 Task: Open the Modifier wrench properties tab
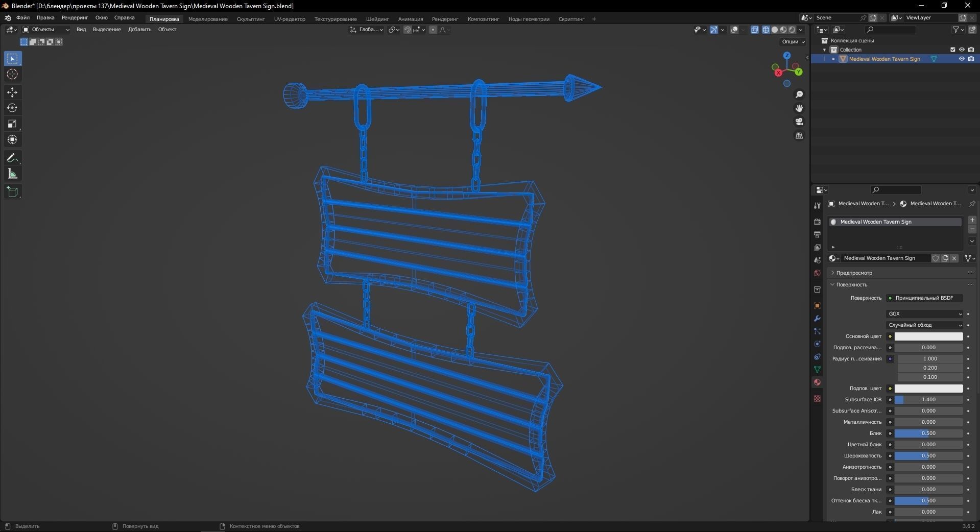pos(817,319)
